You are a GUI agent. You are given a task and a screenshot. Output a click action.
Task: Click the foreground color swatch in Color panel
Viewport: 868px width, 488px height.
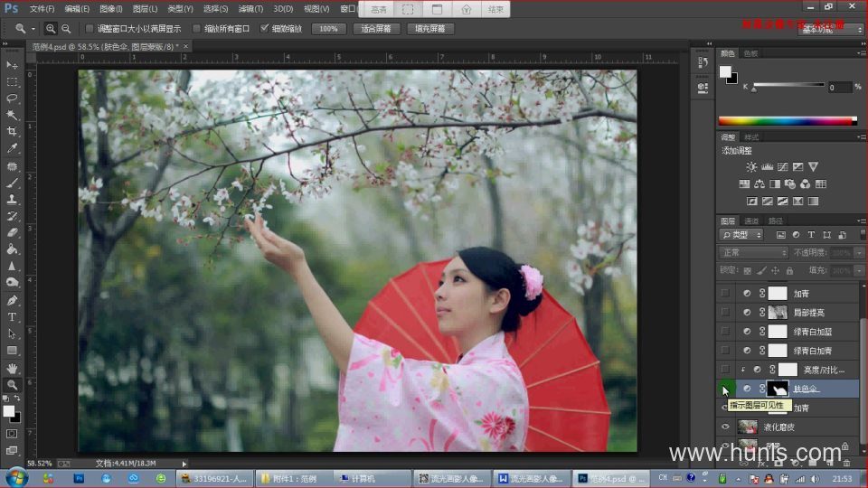tap(725, 71)
